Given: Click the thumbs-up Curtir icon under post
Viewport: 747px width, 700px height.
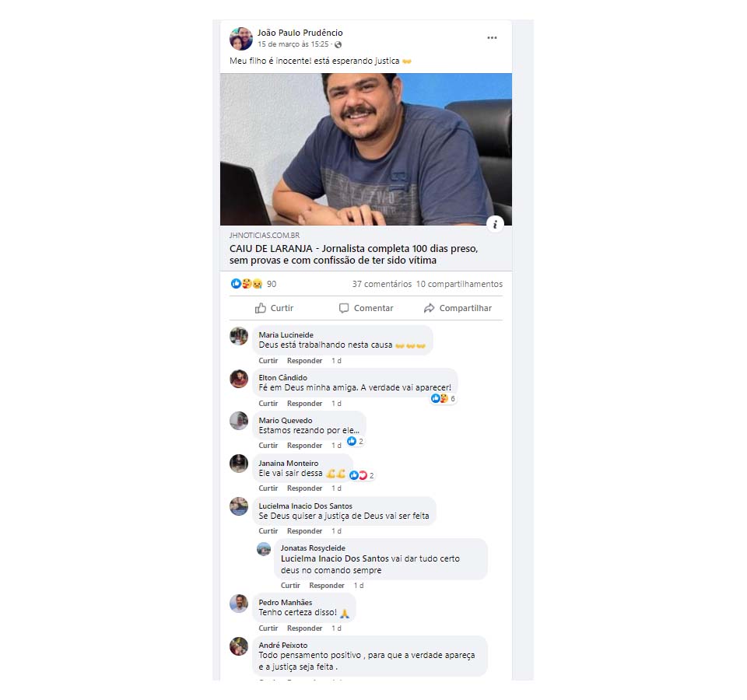Looking at the screenshot, I should coord(260,308).
